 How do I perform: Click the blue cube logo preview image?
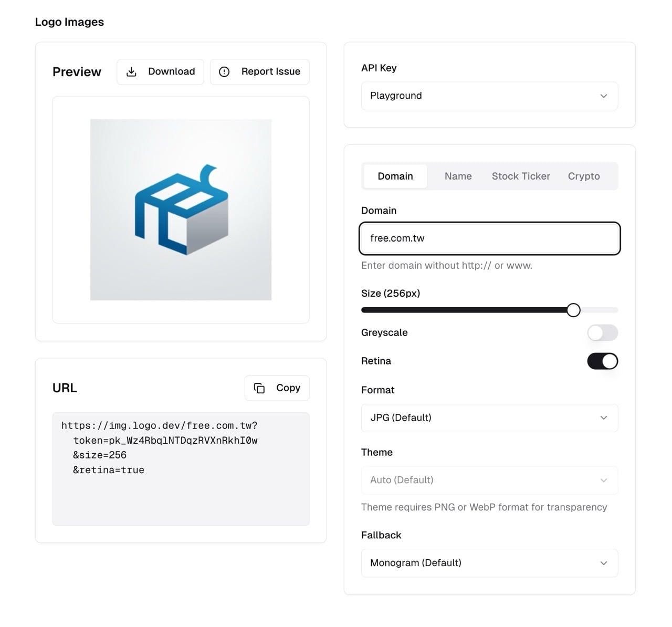tap(181, 210)
